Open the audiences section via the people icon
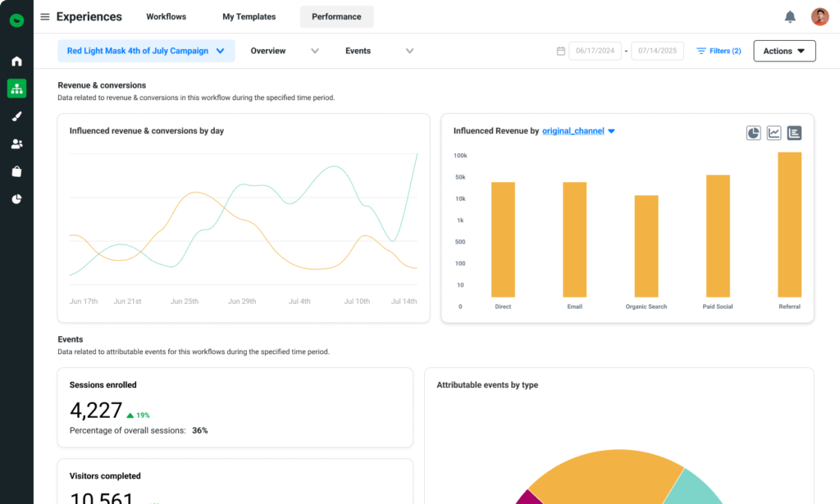The width and height of the screenshot is (840, 504). click(x=16, y=143)
